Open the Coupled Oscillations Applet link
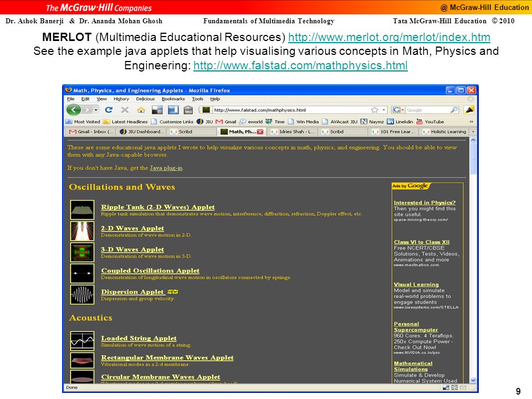The width and height of the screenshot is (532, 399). 150,270
